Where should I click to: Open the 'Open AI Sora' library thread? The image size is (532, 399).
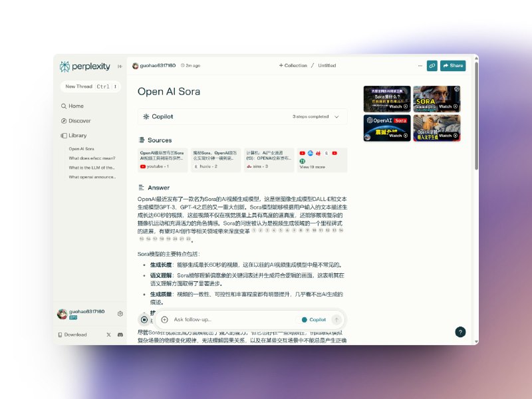coord(81,148)
